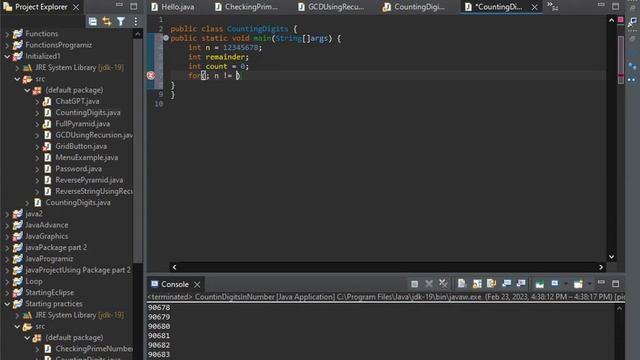Select Password.java file

point(78,169)
